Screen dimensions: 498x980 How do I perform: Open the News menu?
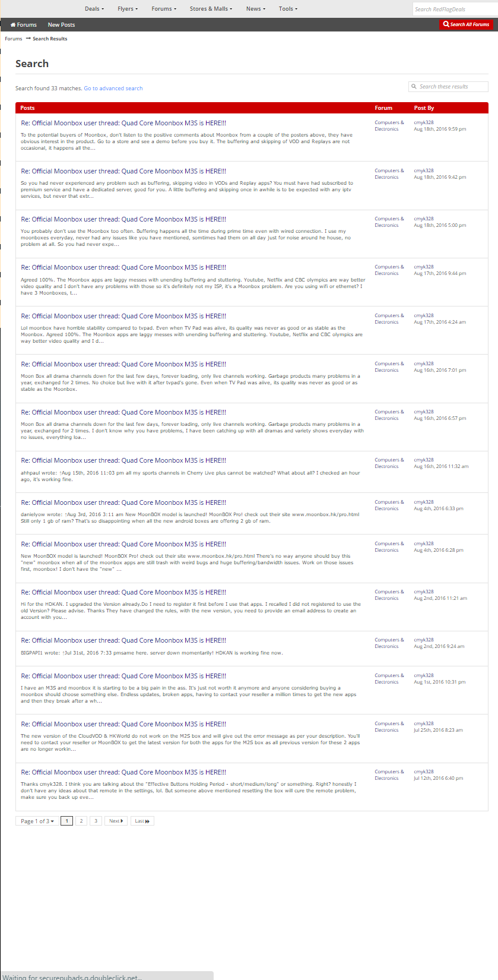[x=255, y=9]
